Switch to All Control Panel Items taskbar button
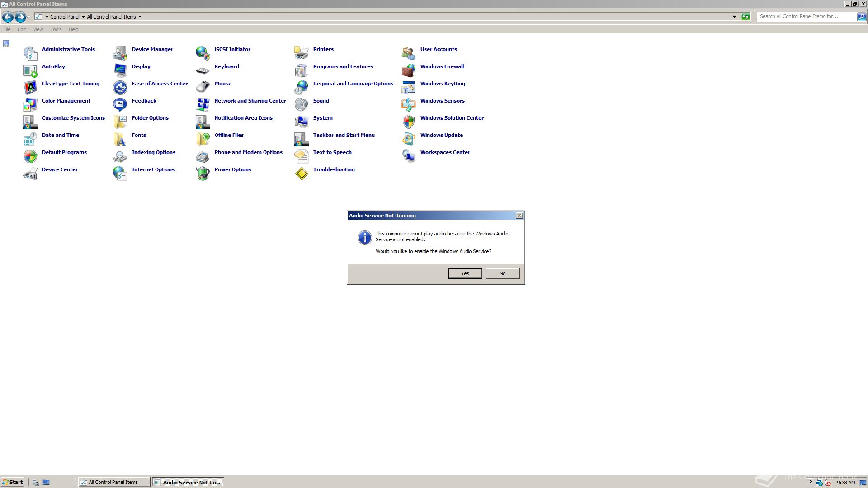The height and width of the screenshot is (488, 868). point(114,482)
